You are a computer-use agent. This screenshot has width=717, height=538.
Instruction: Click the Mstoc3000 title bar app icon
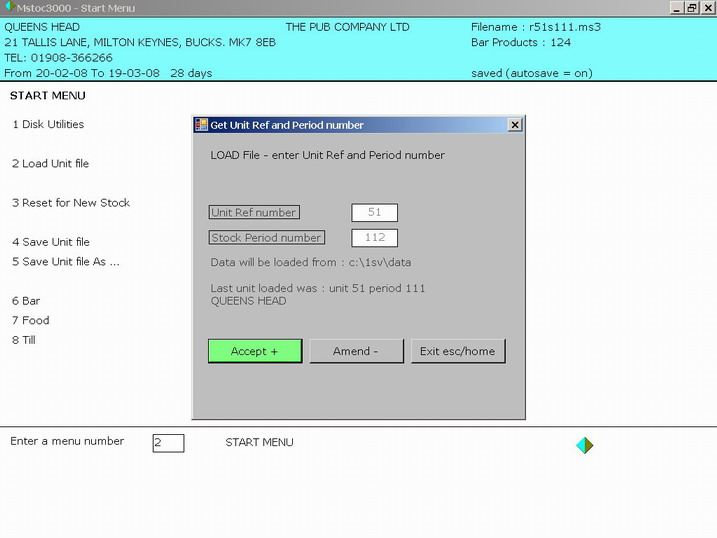point(8,8)
